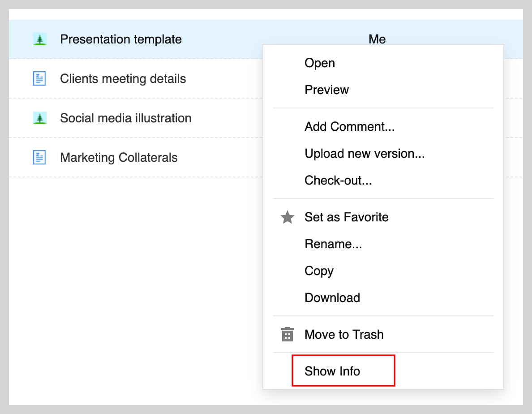The image size is (532, 414).
Task: Choose Check-out... from the menu
Action: point(338,180)
